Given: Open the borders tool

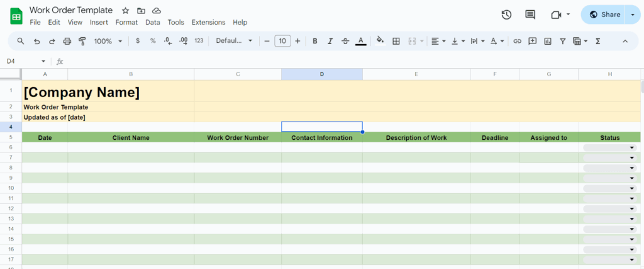Looking at the screenshot, I should coord(396,41).
